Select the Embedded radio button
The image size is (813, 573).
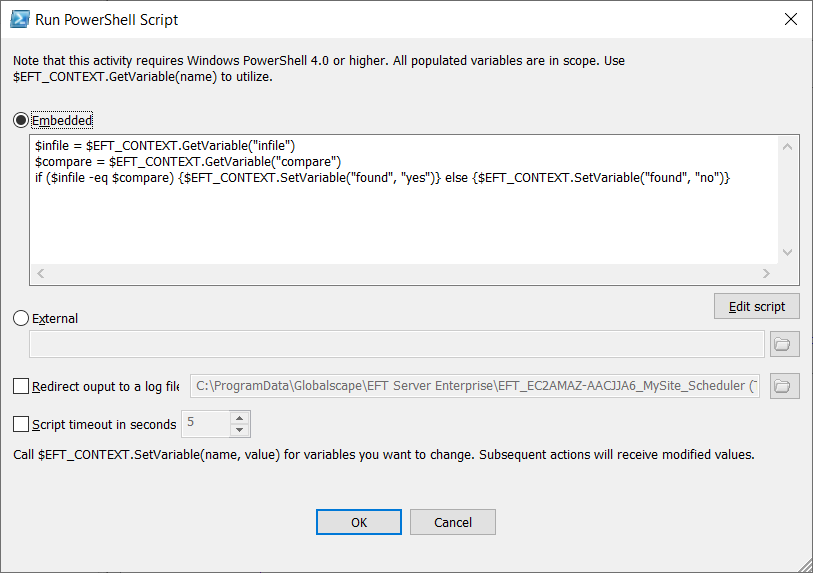[21, 120]
